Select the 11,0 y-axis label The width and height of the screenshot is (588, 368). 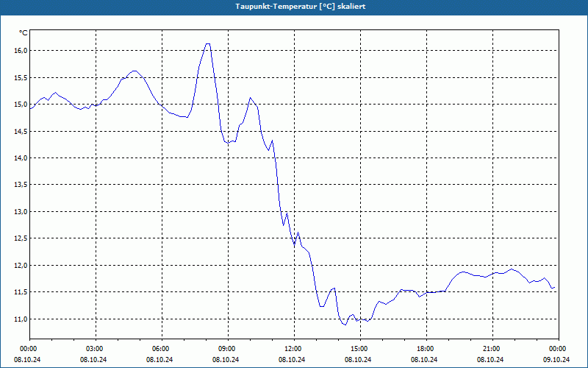coord(21,319)
